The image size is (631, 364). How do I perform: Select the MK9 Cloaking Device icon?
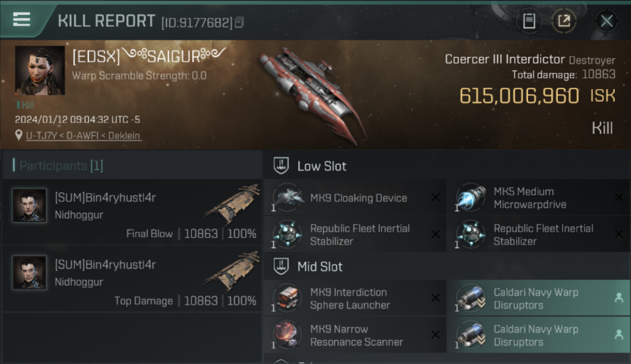287,198
